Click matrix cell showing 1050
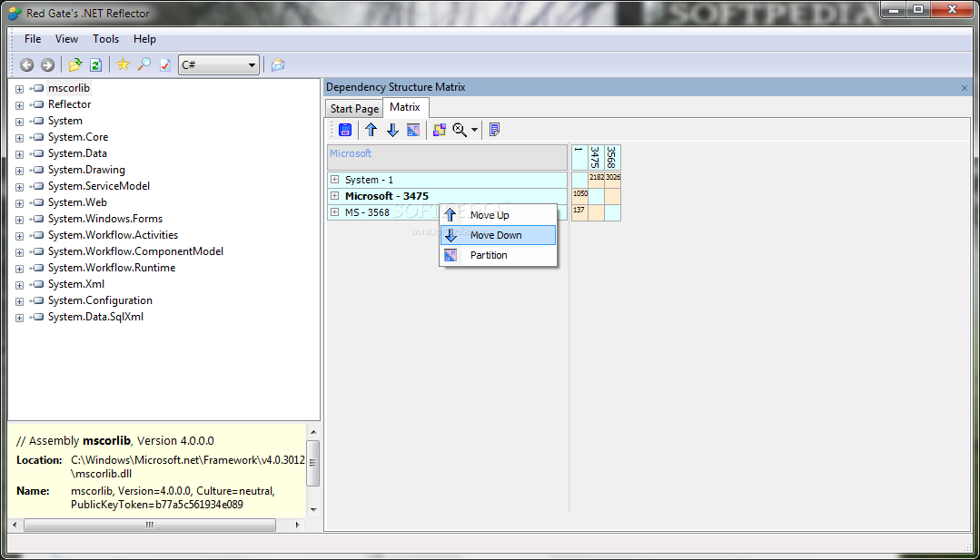The height and width of the screenshot is (560, 980). coord(580,196)
